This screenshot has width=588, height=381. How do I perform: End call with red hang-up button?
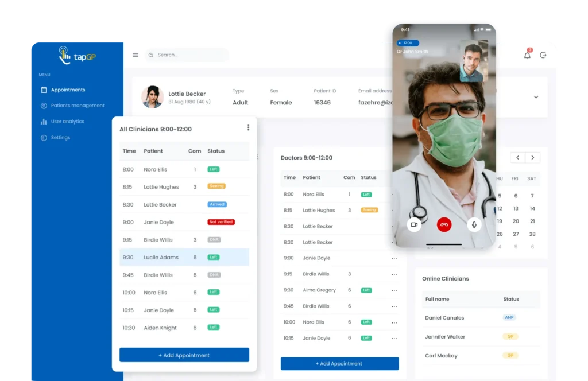point(444,224)
